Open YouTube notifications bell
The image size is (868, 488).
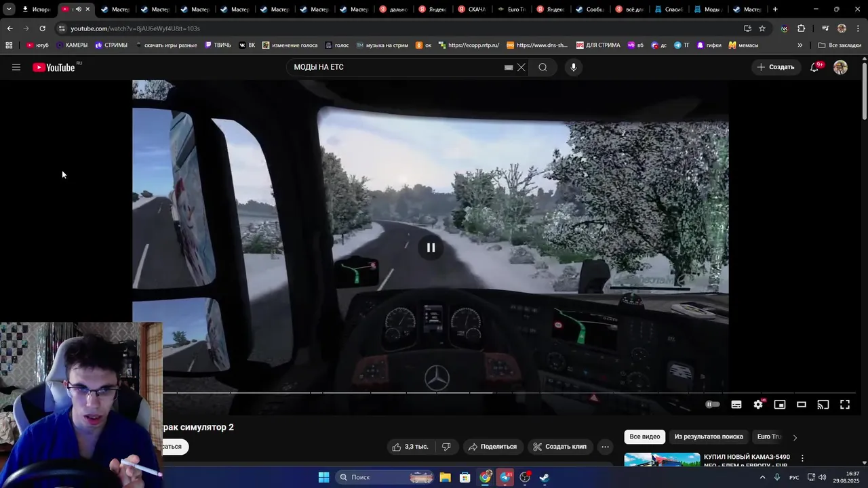pyautogui.click(x=815, y=67)
